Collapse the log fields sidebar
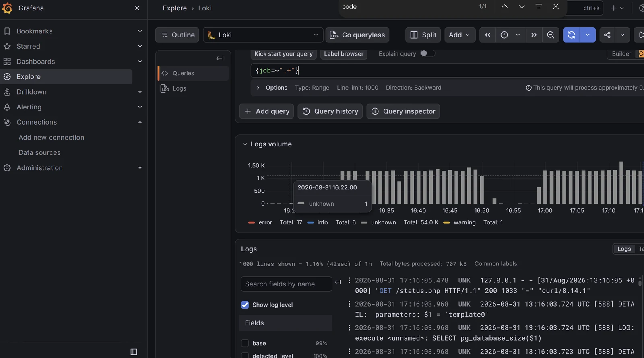This screenshot has width=644, height=358. click(x=338, y=282)
